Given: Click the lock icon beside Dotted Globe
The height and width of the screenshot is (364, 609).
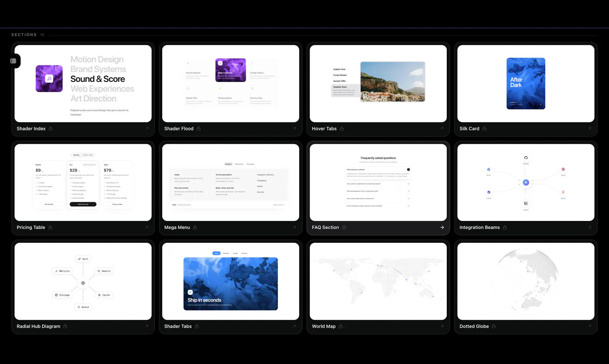Looking at the screenshot, I should (494, 326).
